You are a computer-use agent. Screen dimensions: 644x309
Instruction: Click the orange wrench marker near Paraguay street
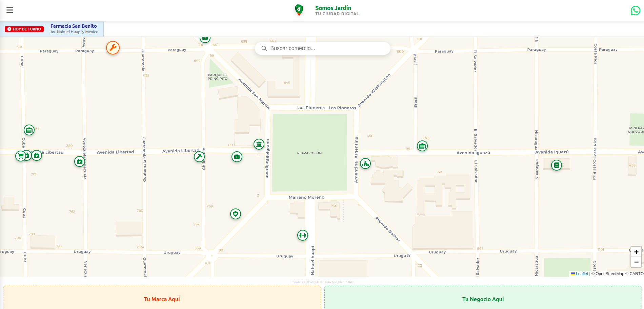point(113,48)
